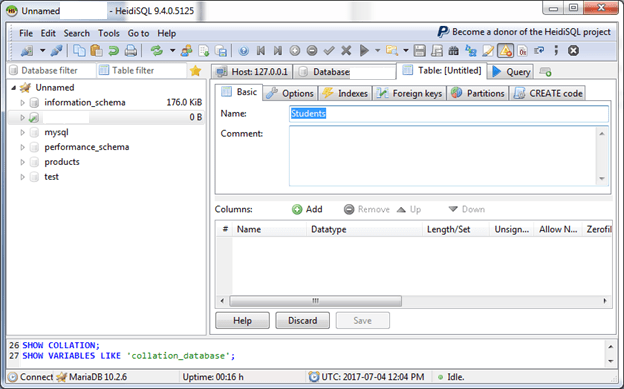Click the reformat SQL pencil icon
624x389 pixels.
(488, 51)
